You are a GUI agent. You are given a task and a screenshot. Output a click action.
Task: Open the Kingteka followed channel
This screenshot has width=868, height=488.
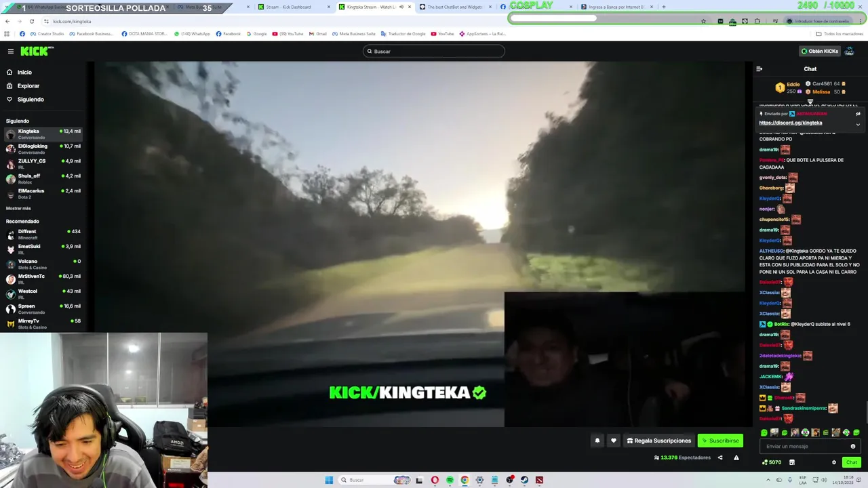43,134
